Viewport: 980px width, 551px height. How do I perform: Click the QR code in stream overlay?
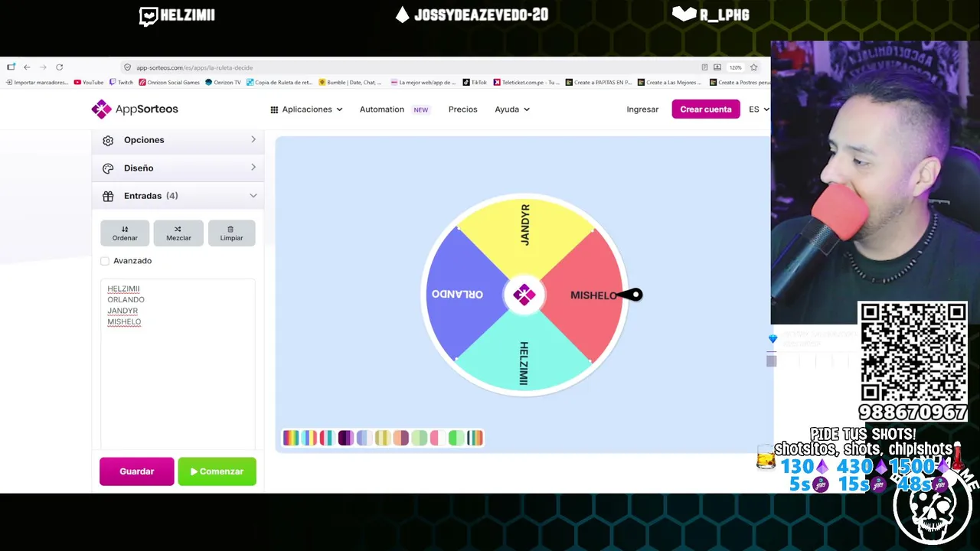(x=913, y=354)
